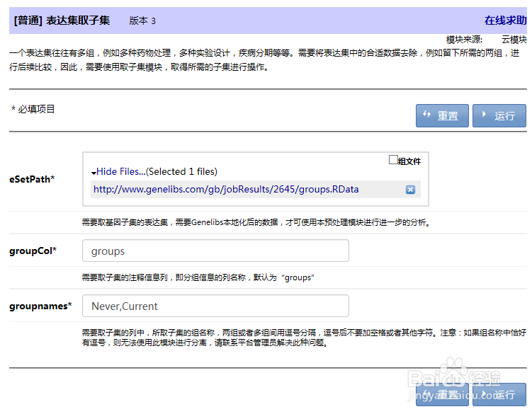Viewport: 532px width, 414px height.
Task: Collapse the Hide Files list
Action: 121,171
